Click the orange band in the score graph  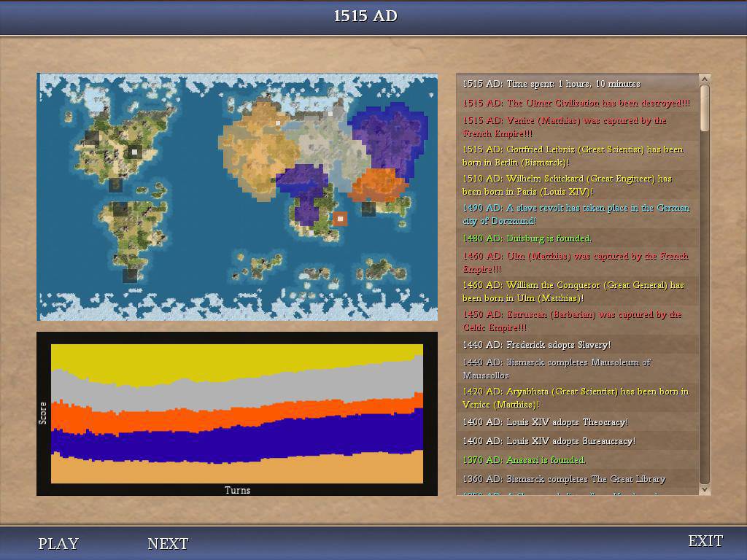(237, 415)
